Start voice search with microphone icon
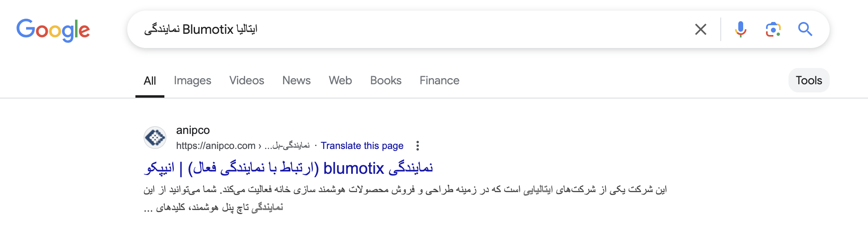 point(740,29)
